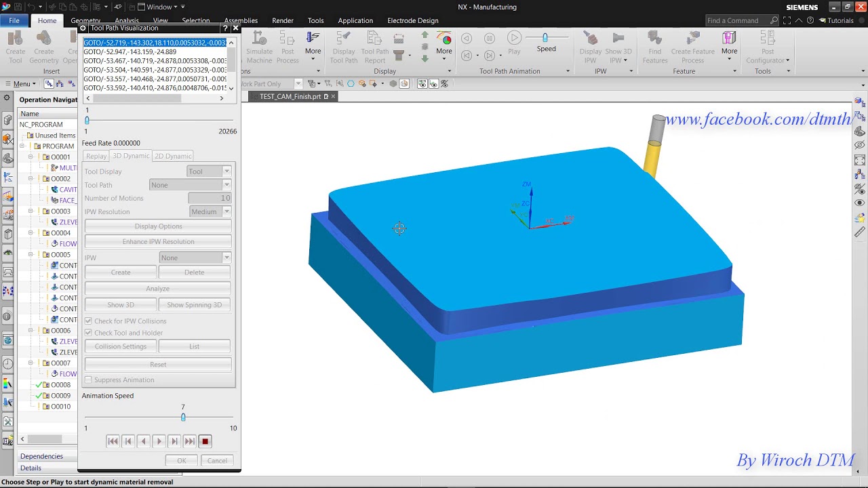Click rewind to start in playback controls

[113, 441]
